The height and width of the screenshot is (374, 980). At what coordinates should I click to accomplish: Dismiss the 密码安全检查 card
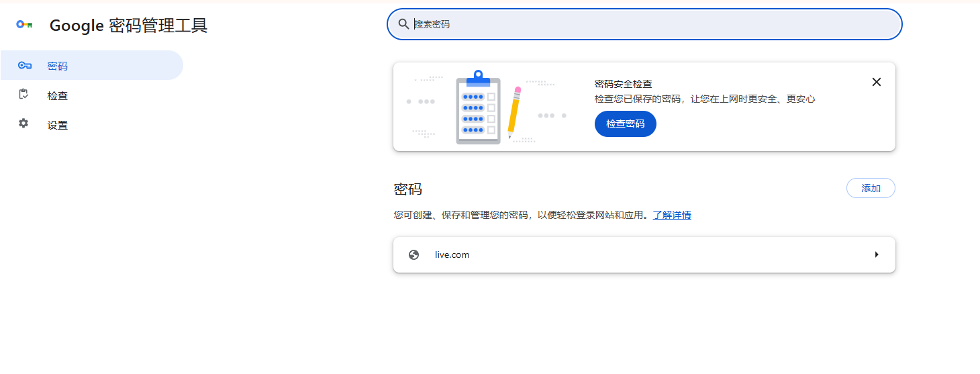[876, 82]
